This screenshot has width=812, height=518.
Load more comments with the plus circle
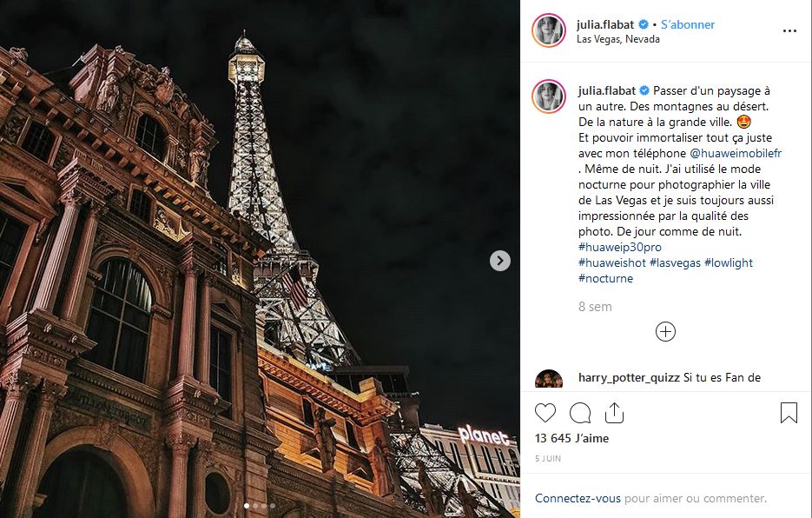point(665,331)
